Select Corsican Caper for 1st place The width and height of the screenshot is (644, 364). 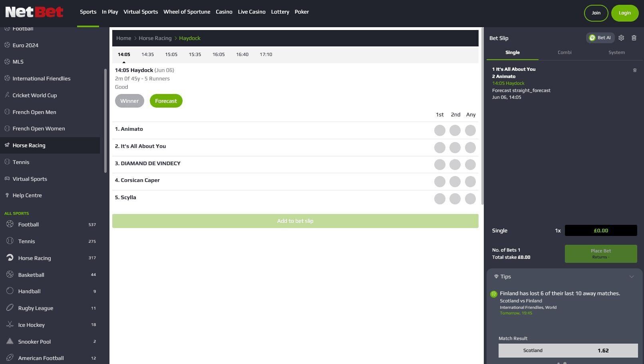pyautogui.click(x=440, y=182)
